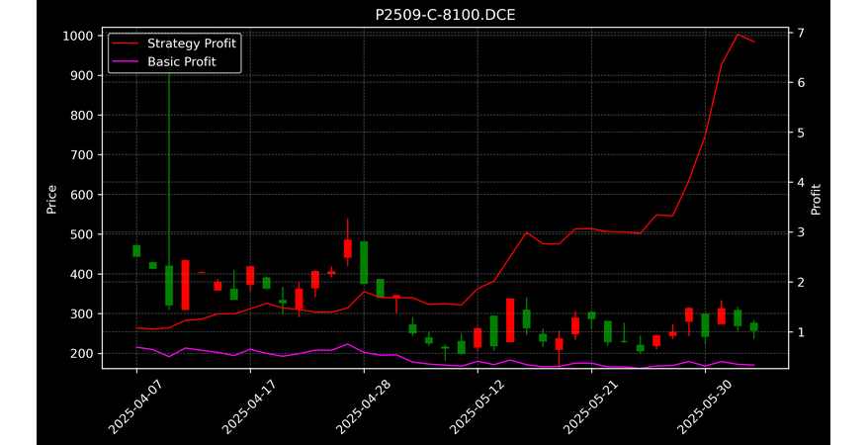Viewport: 868px width, 445px height.
Task: Click the 4 profit tick label
Action: coord(801,182)
